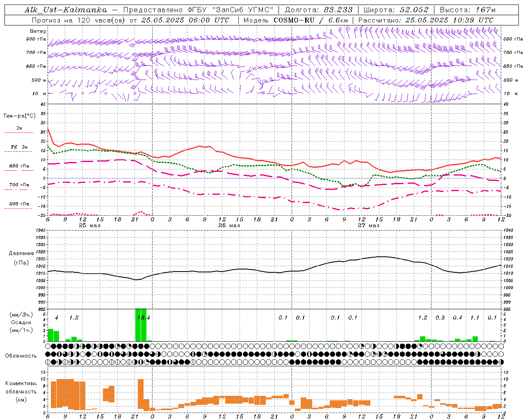This screenshot has height=420, width=525.
Task: Click the Осадки panel label
Action: (21, 323)
